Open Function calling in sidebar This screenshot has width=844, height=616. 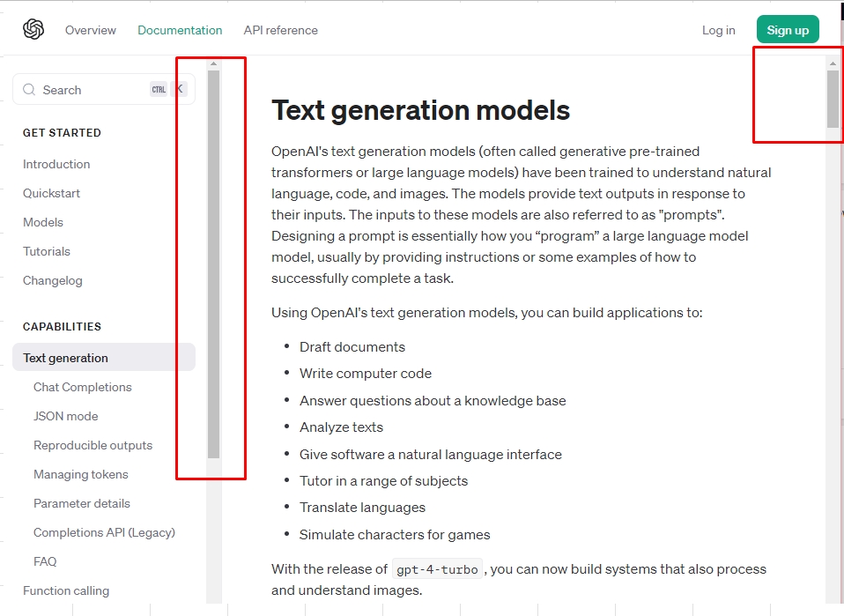pos(66,590)
